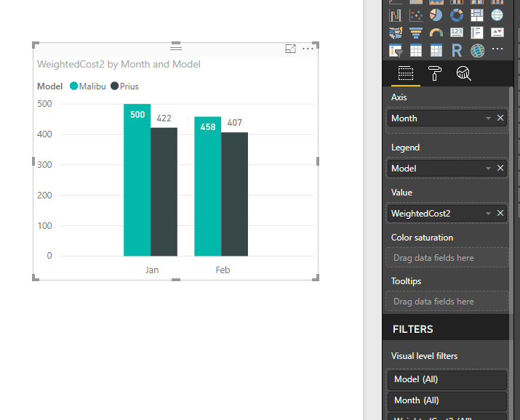Select the Treemap visualization
This screenshot has height=420, width=520.
(x=477, y=15)
